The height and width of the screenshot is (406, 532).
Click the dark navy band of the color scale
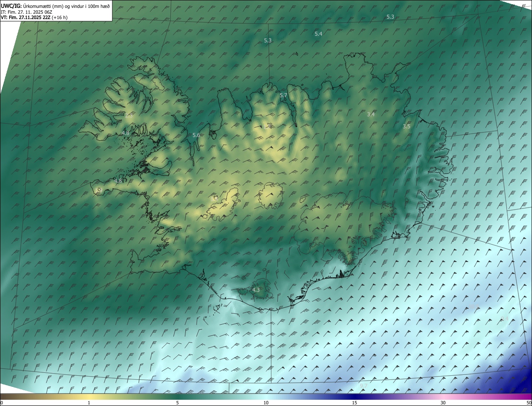(x=355, y=396)
